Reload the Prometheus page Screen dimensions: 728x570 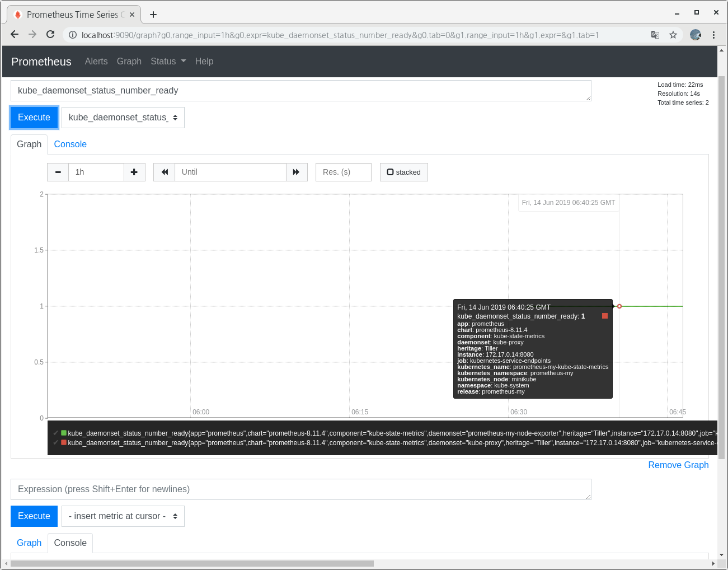(50, 35)
